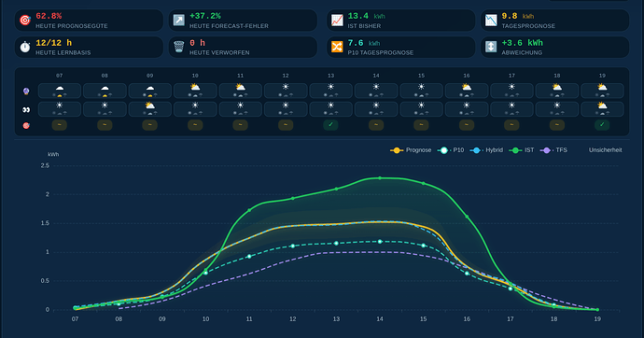Click the arrow icon beside +37.2% Forecast-Fehler
The image size is (644, 338).
[178, 21]
